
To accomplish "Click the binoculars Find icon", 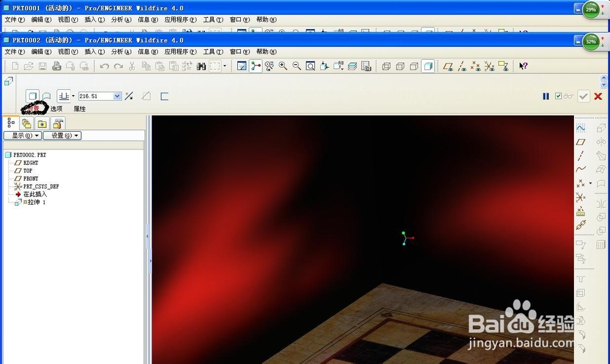I will (x=201, y=66).
